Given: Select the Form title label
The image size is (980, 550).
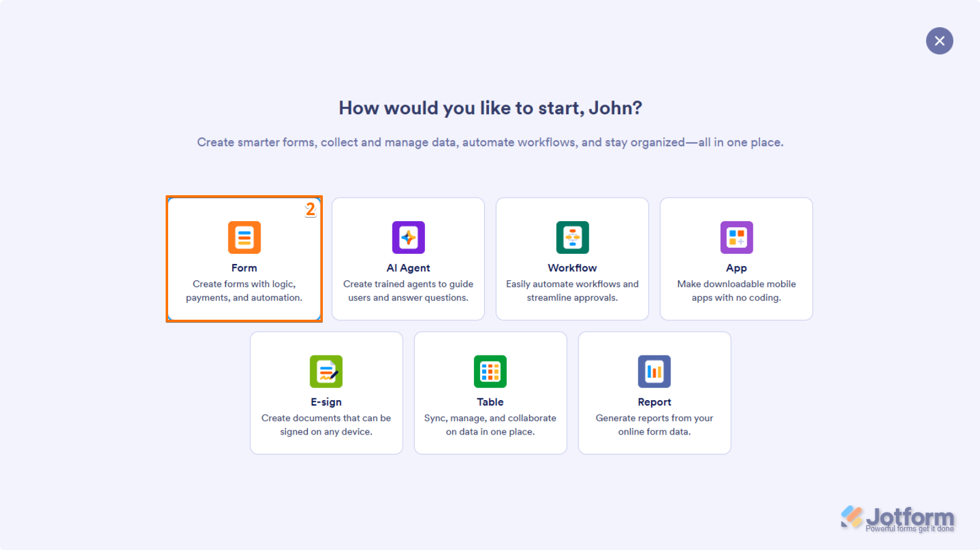Looking at the screenshot, I should point(244,268).
